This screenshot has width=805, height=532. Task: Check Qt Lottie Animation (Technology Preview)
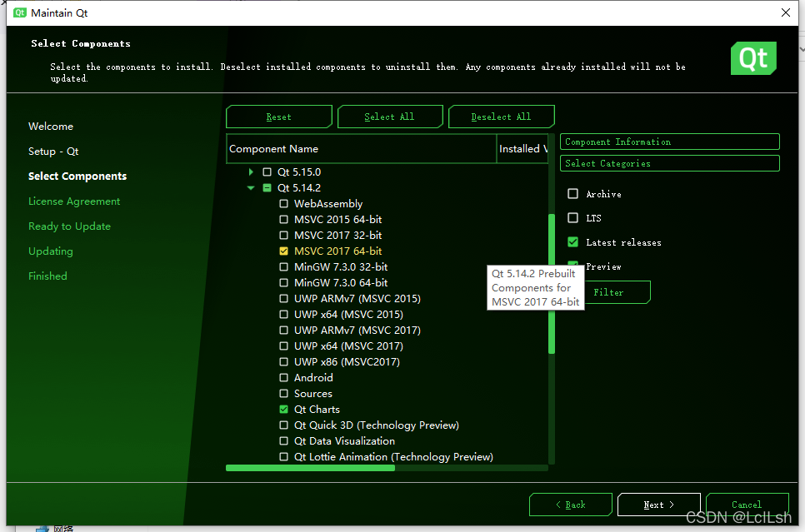[283, 456]
